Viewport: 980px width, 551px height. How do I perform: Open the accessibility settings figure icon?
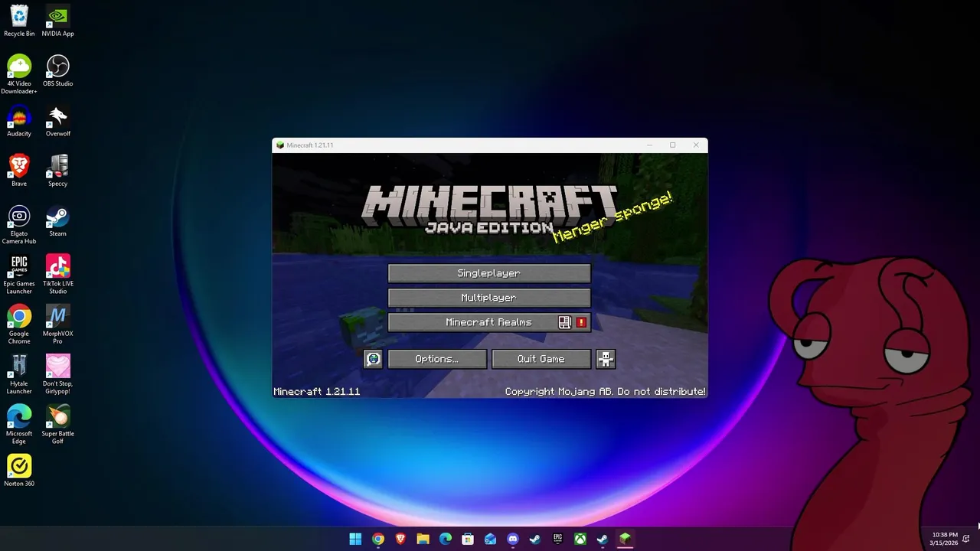click(x=606, y=359)
